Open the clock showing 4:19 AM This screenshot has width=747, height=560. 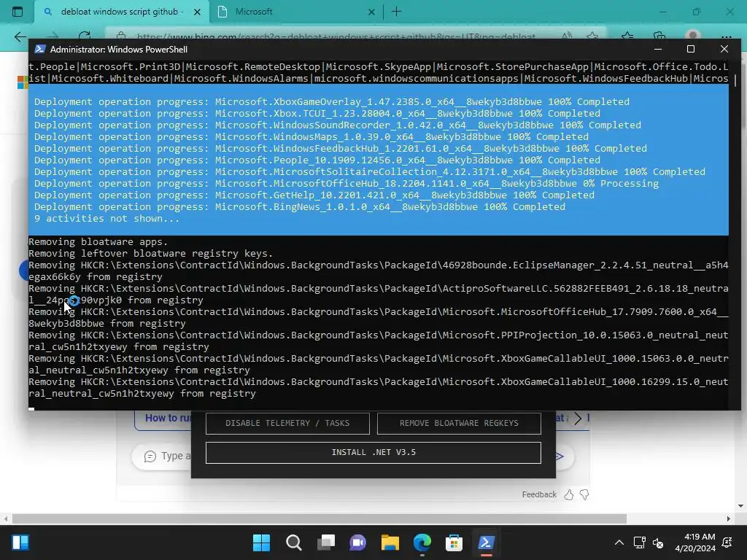click(x=695, y=542)
